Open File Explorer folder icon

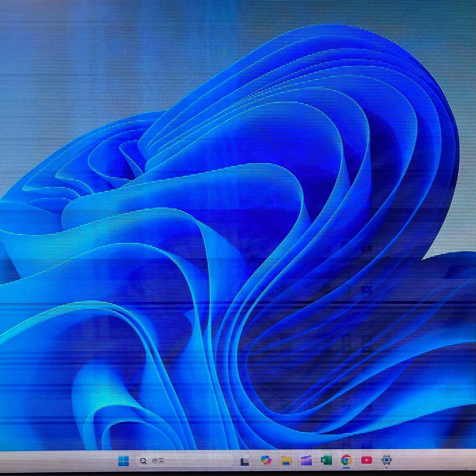click(286, 461)
